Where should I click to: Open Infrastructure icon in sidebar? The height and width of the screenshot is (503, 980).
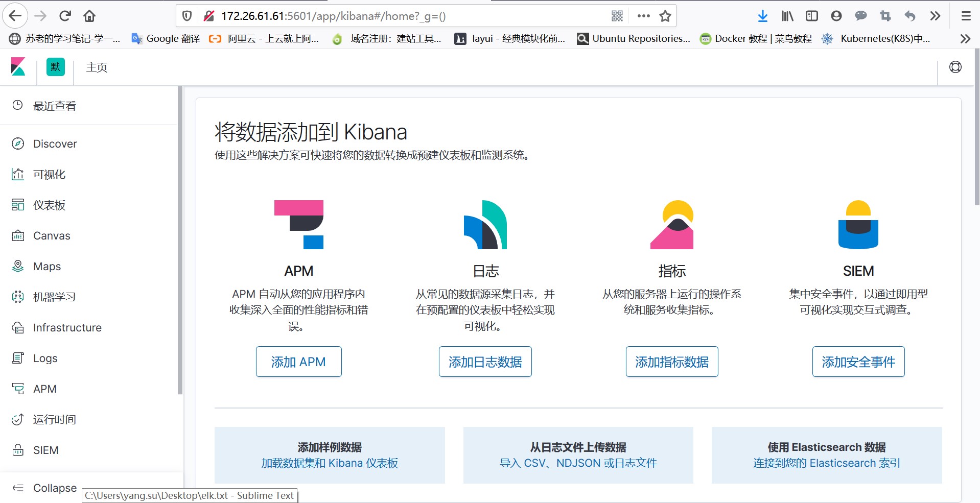[18, 327]
